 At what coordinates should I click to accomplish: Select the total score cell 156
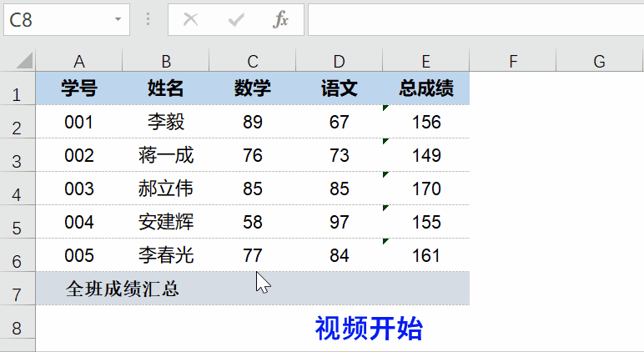click(426, 122)
